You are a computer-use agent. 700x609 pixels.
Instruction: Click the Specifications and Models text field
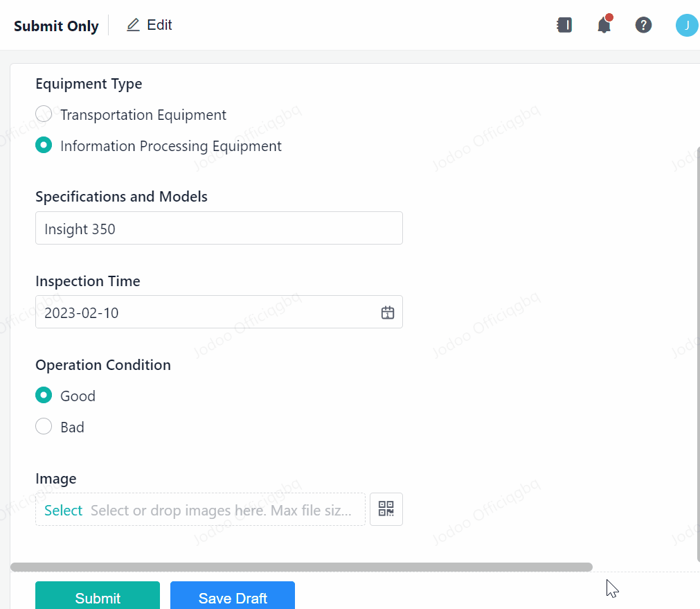click(x=219, y=229)
